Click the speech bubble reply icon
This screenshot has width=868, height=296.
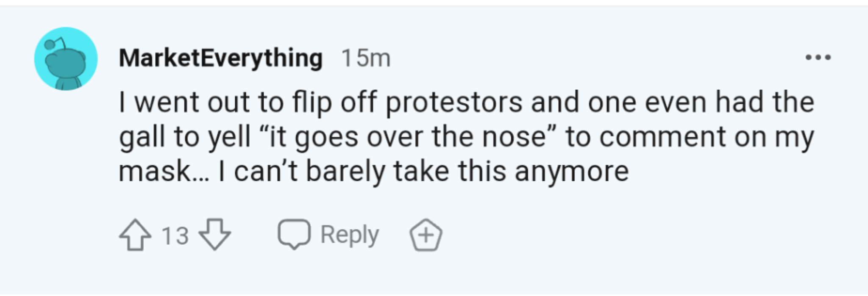[x=294, y=234]
